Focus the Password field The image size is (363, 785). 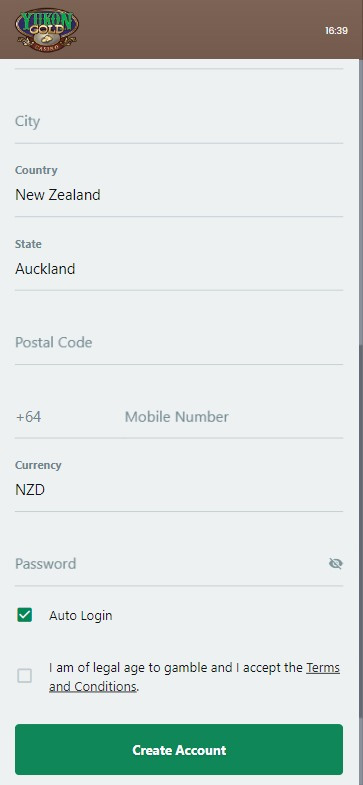(x=170, y=564)
